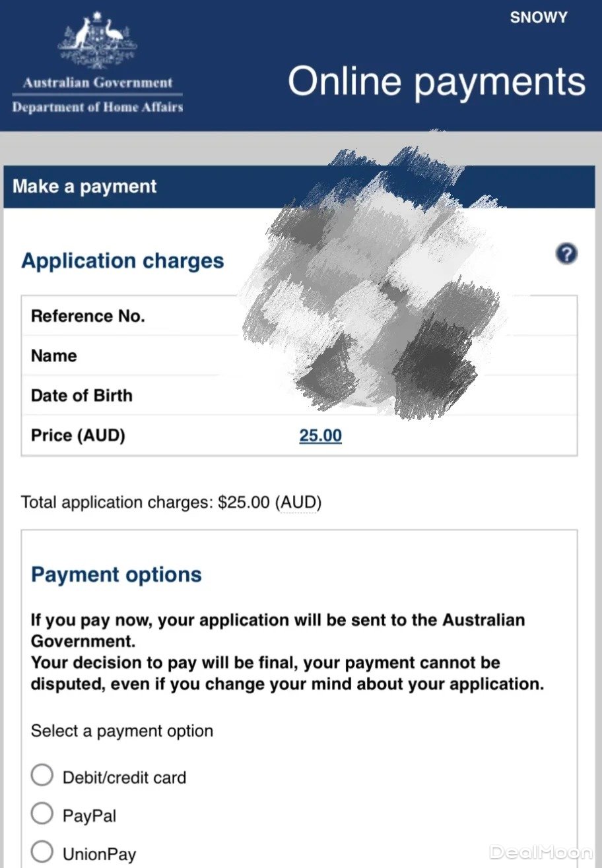Select the Debit/credit card payment option

[42, 776]
